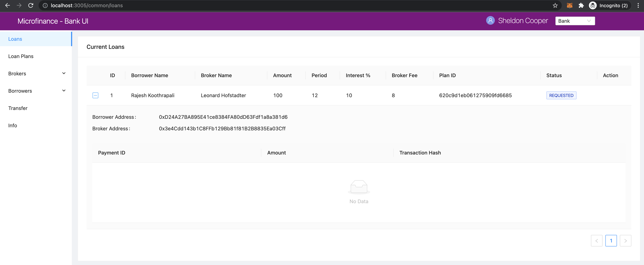The width and height of the screenshot is (644, 265).
Task: Go to Transfer in the sidebar
Action: click(x=36, y=108)
